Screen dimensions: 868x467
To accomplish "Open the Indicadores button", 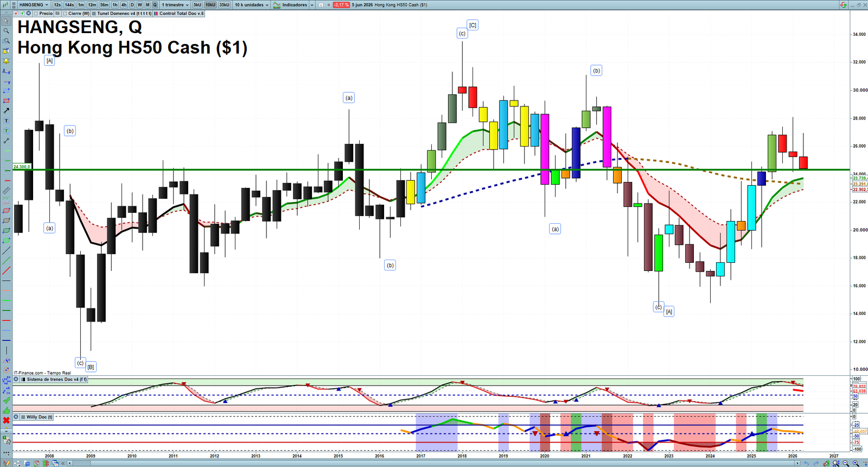I will click(x=291, y=5).
